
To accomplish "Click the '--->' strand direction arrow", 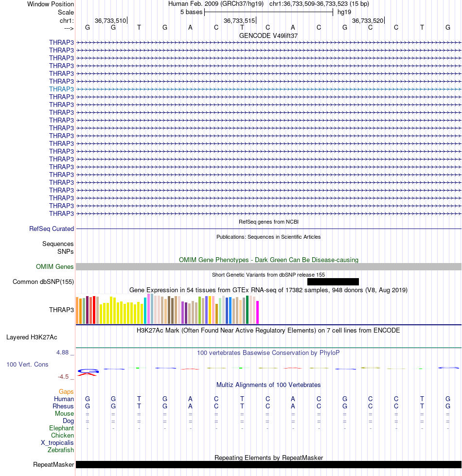I will (x=69, y=28).
